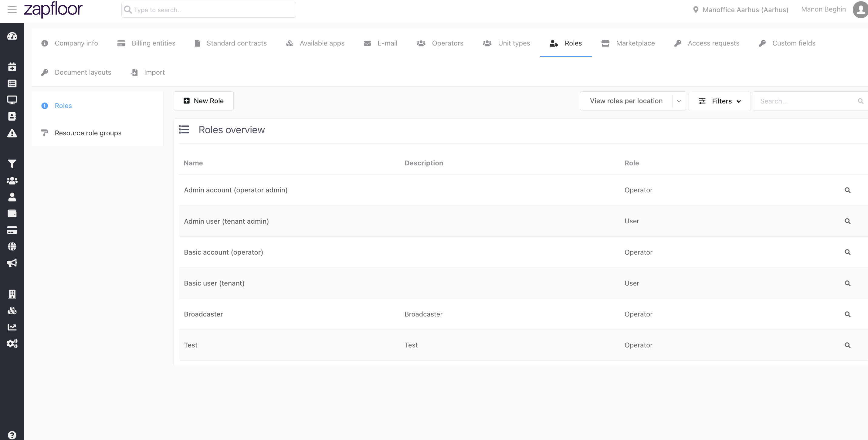View details of Broadcaster role
Screen dimensions: 868x440
click(x=848, y=314)
